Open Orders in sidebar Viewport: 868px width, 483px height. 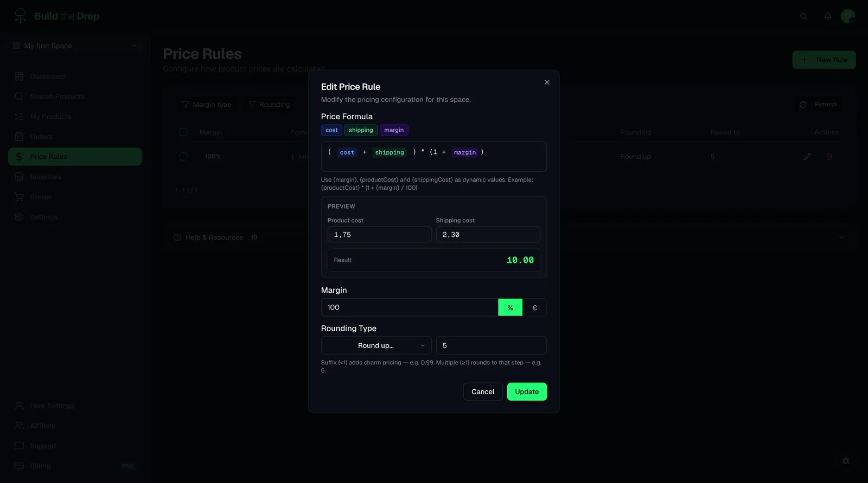point(75,137)
